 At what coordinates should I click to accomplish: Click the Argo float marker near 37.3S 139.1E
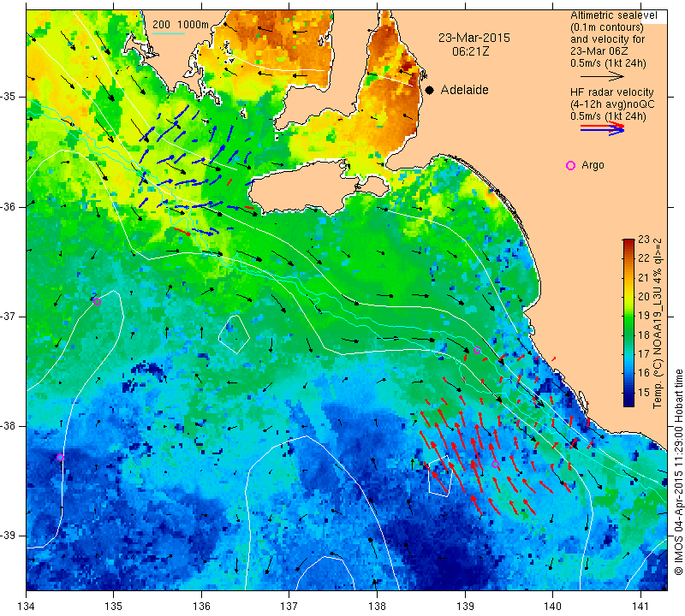pos(477,350)
